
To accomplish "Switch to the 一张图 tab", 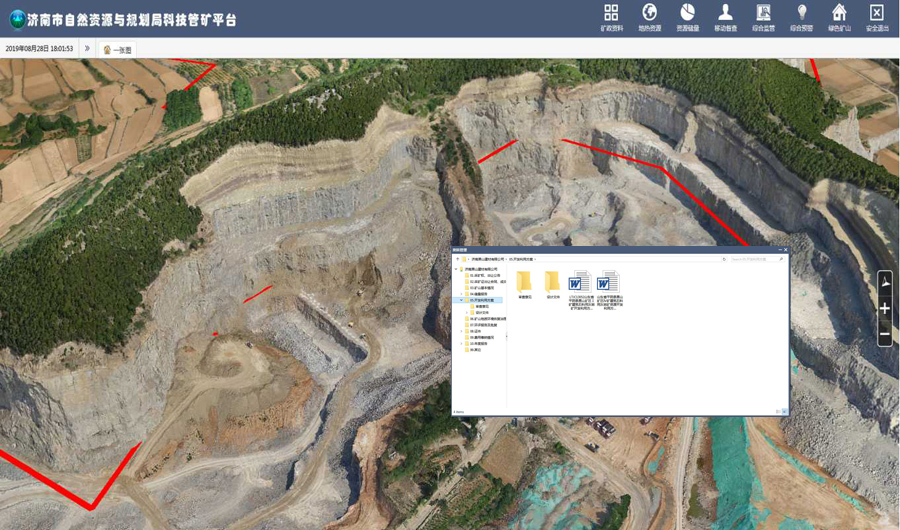I will (x=118, y=49).
